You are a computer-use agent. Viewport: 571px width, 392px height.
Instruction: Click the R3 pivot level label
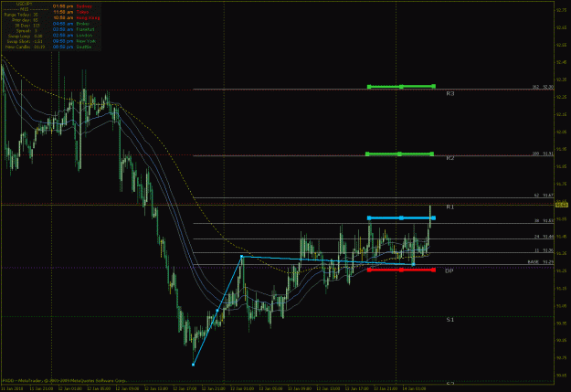click(450, 93)
